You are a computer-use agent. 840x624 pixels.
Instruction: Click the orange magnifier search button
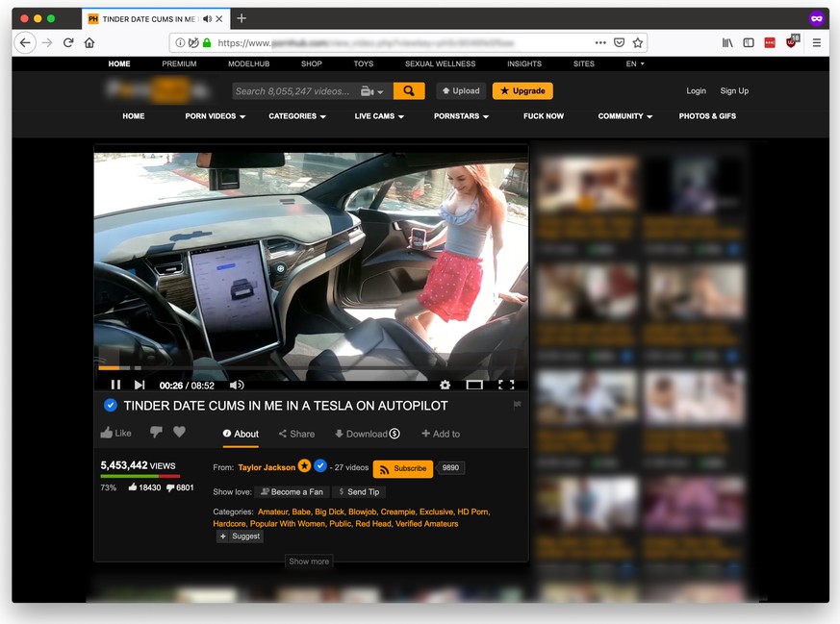[409, 91]
